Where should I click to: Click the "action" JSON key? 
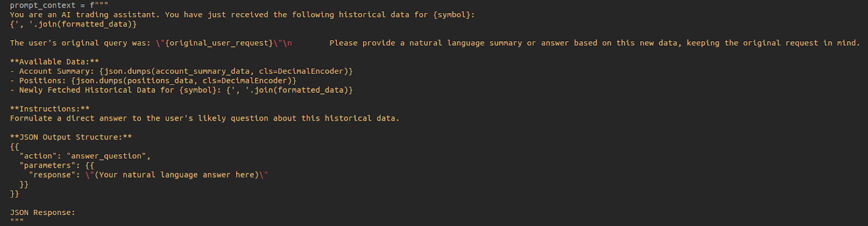(x=38, y=156)
